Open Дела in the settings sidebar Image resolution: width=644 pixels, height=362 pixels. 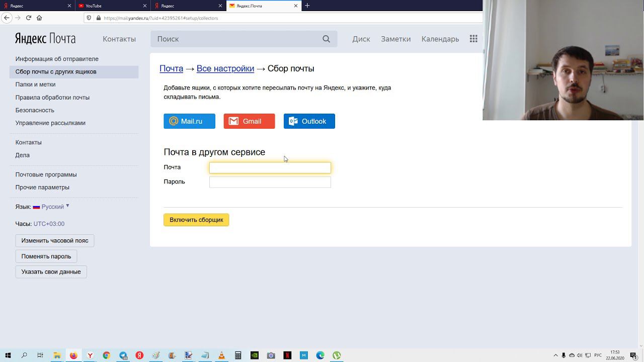pyautogui.click(x=22, y=155)
